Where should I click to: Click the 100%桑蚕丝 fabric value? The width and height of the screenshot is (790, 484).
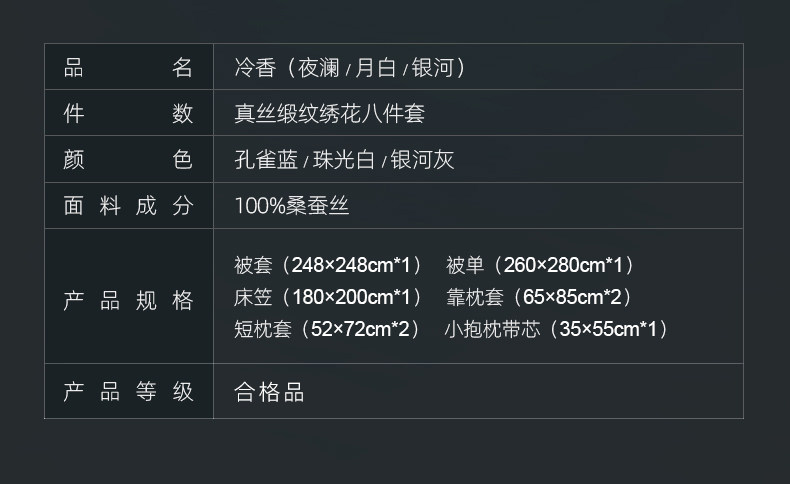tap(292, 206)
